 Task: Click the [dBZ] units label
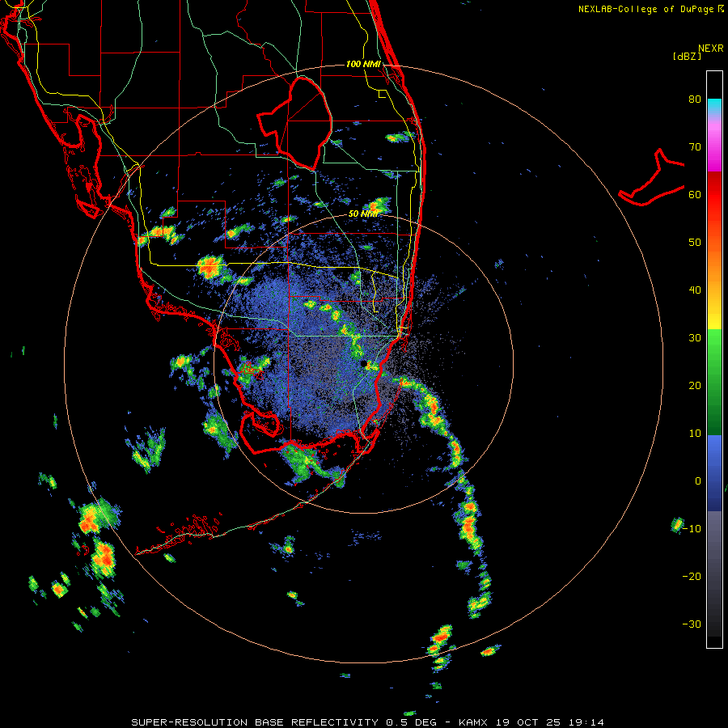point(687,56)
